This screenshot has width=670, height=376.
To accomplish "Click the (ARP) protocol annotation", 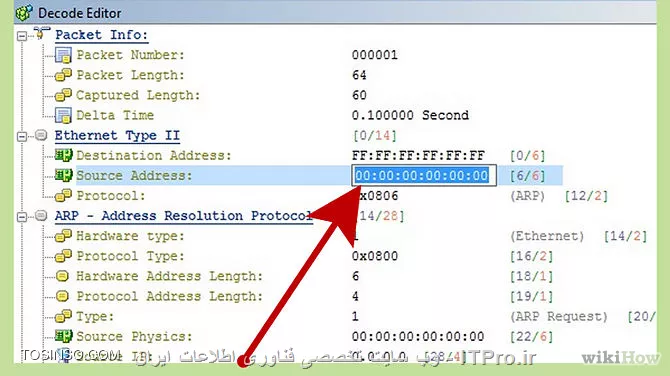I will (x=528, y=196).
